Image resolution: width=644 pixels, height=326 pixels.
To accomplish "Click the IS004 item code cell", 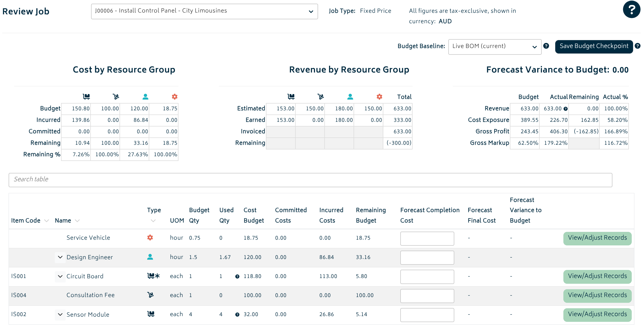I will (x=19, y=295).
